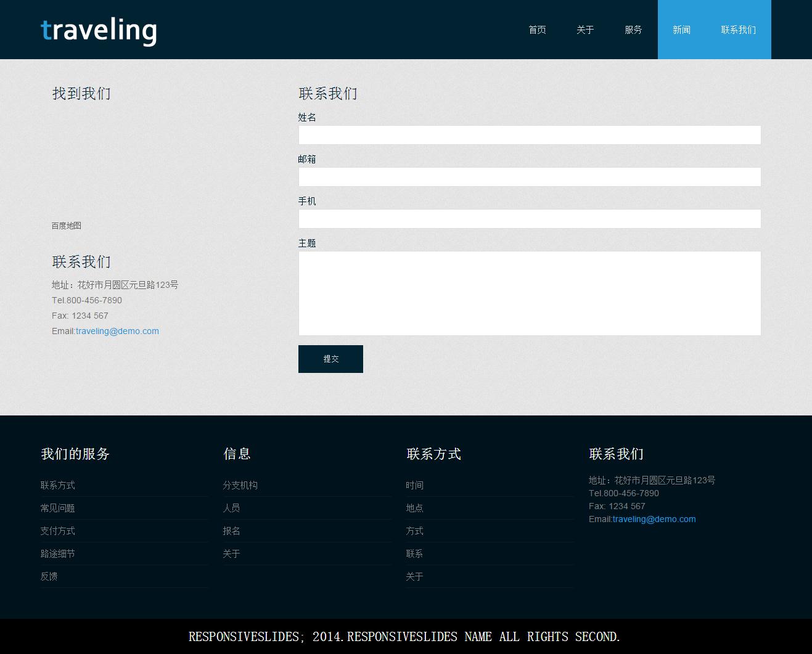Select the 手机 input box

point(529,219)
